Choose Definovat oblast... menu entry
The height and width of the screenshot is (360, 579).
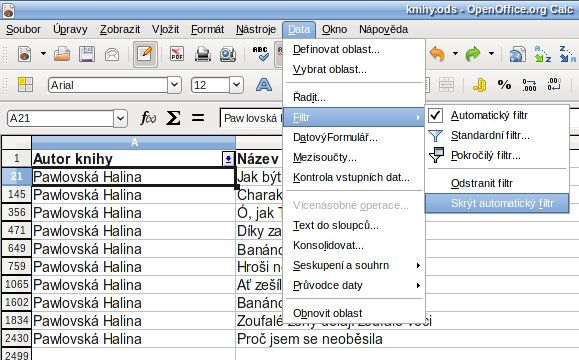(354, 49)
